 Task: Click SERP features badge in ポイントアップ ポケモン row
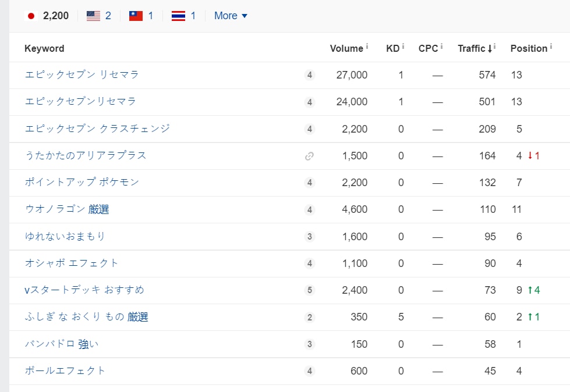(309, 183)
